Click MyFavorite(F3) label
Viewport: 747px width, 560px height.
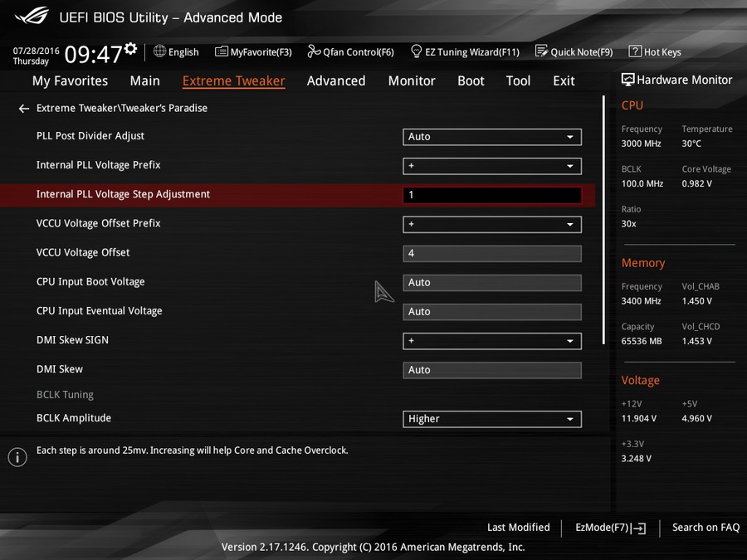coord(261,52)
